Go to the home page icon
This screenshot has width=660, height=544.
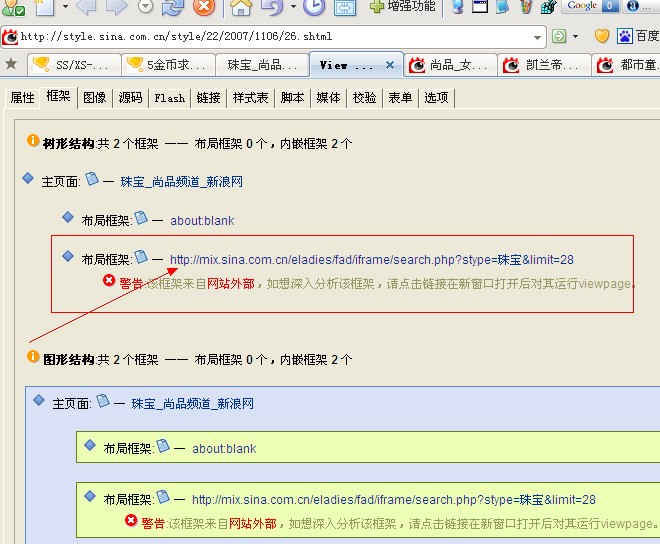[241, 6]
